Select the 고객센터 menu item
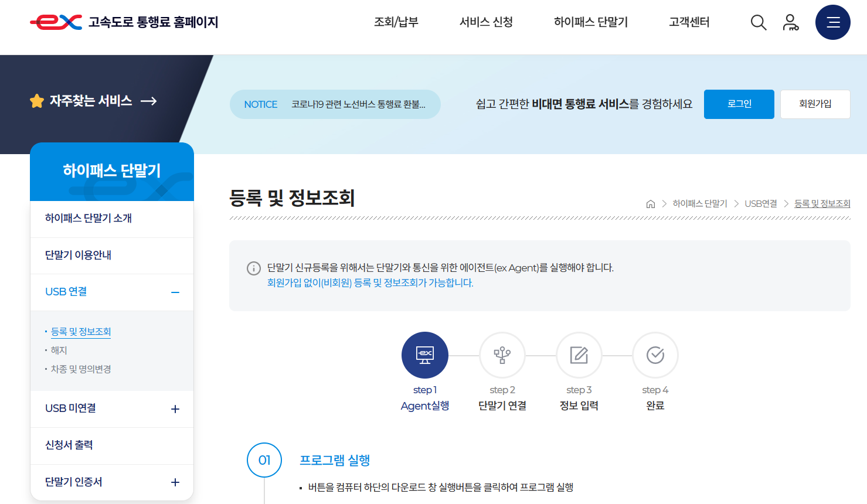This screenshot has height=504, width=867. (688, 22)
